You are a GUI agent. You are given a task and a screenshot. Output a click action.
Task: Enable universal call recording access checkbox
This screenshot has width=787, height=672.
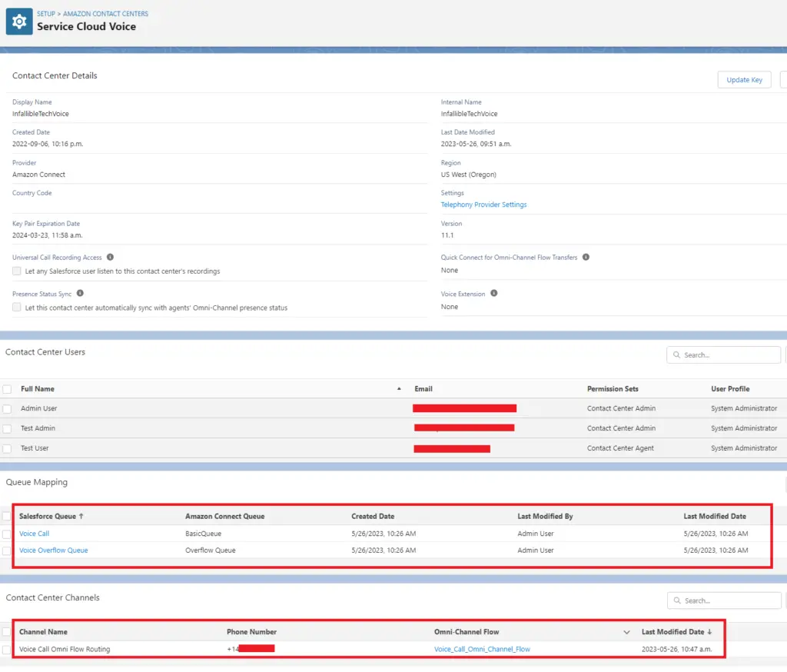[17, 271]
